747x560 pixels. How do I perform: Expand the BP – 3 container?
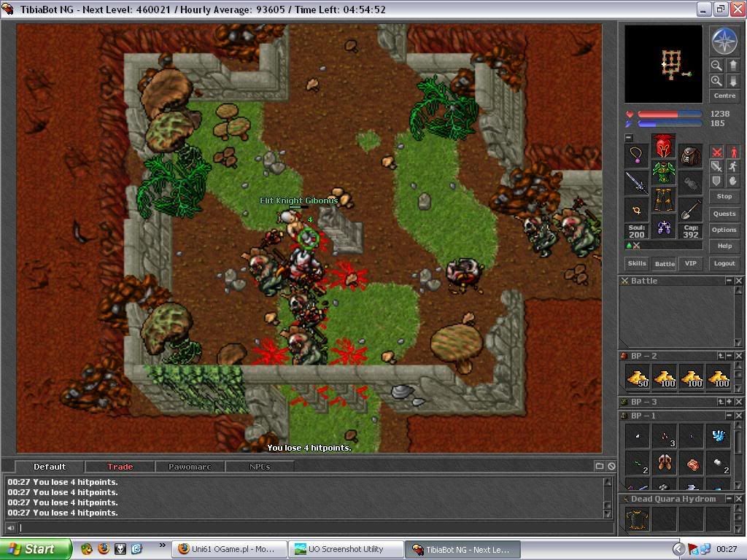[x=729, y=402]
